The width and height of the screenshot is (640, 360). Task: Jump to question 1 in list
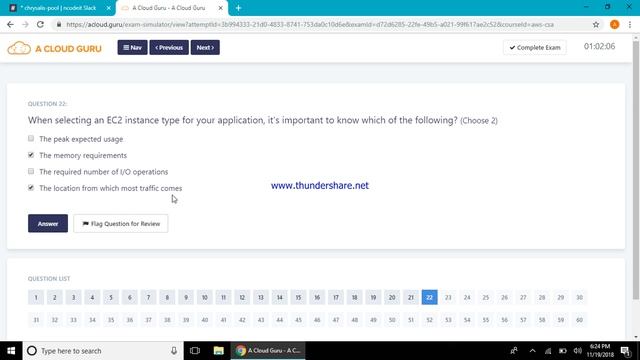pyautogui.click(x=36, y=297)
